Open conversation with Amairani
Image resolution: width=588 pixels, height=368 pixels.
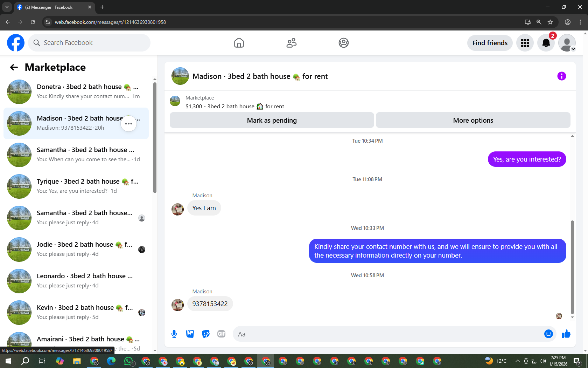[76, 342]
